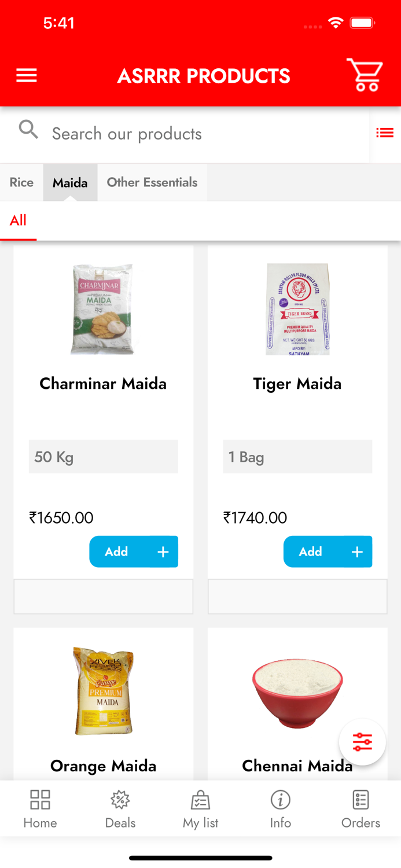Add Tiger Maida to the cart
401x868 pixels.
point(328,551)
